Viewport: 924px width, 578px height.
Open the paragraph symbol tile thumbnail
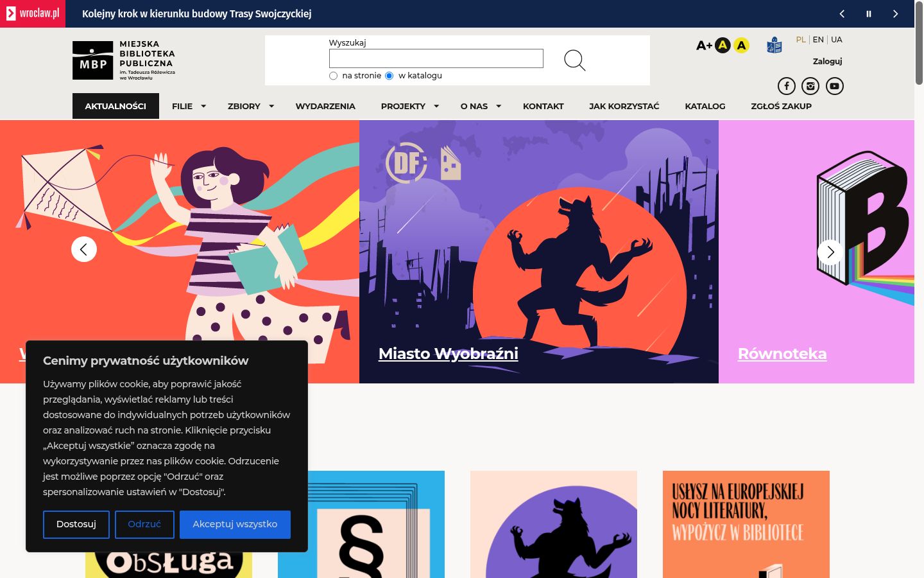[361, 524]
